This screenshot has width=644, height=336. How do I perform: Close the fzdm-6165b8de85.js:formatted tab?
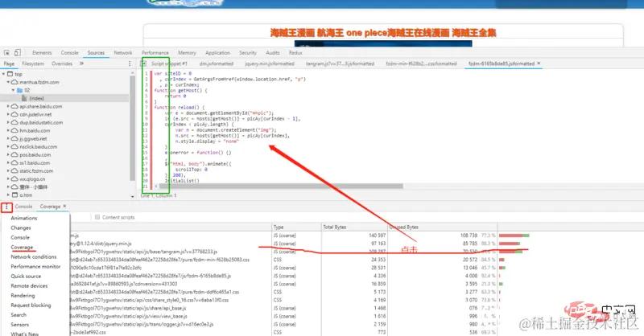(x=539, y=64)
